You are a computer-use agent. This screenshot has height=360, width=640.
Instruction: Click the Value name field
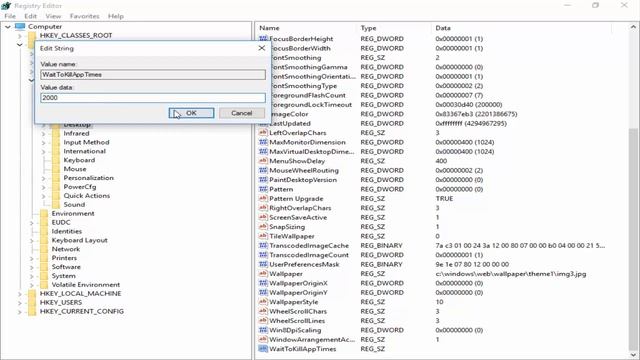(153, 74)
